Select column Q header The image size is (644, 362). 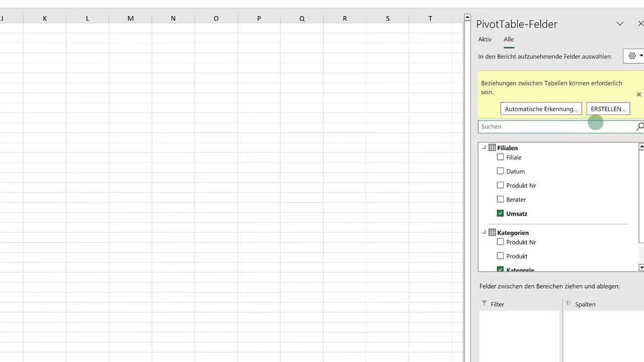pyautogui.click(x=302, y=19)
